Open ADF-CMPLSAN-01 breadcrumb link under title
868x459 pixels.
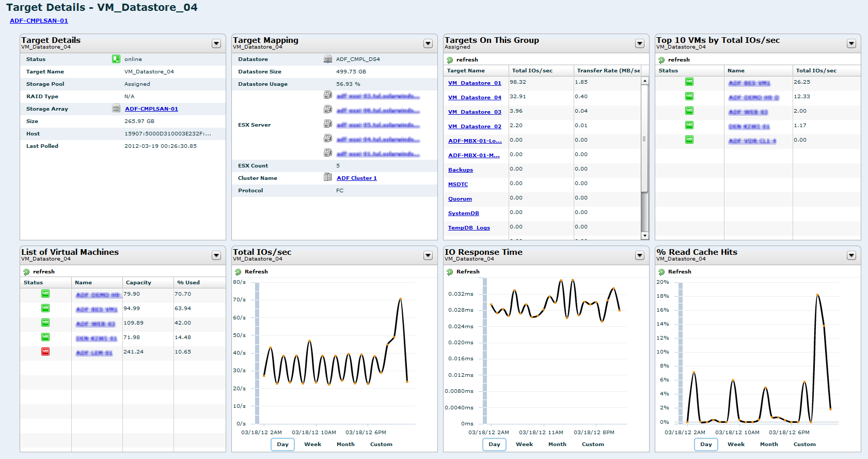click(x=39, y=21)
